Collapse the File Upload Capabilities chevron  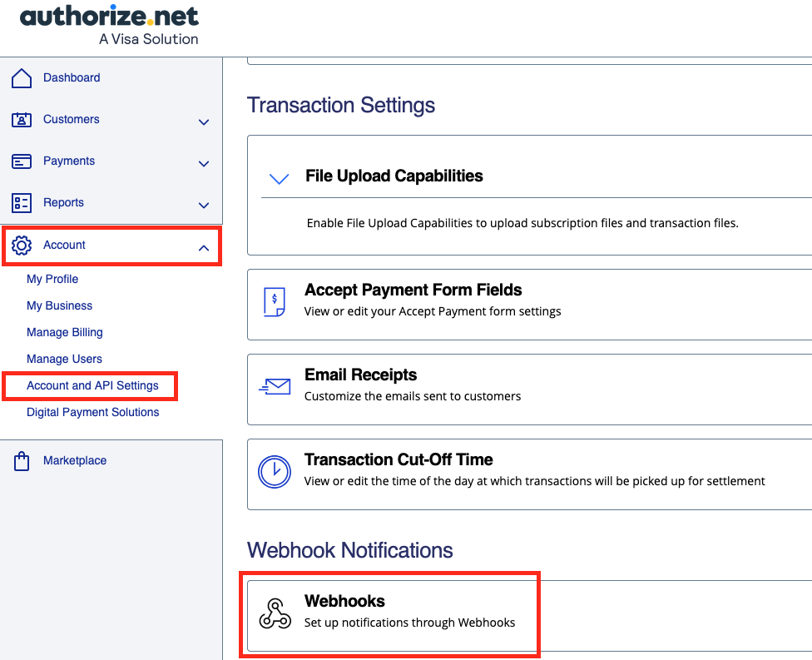(280, 179)
